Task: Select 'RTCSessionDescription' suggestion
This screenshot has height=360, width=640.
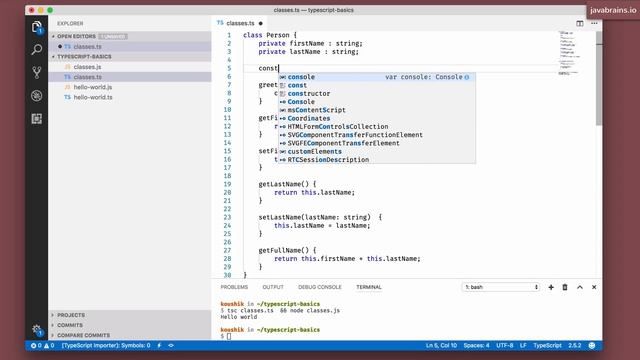Action: click(x=377, y=160)
